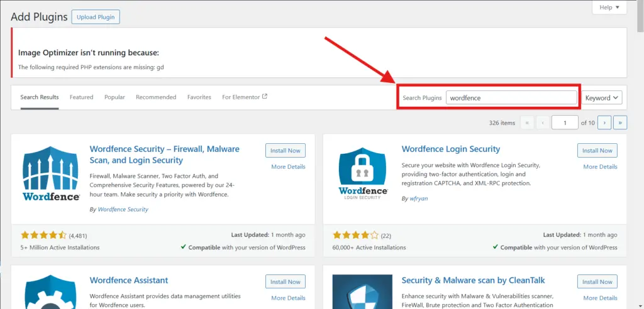
Task: Switch to the Recommended tab
Action: [x=156, y=97]
